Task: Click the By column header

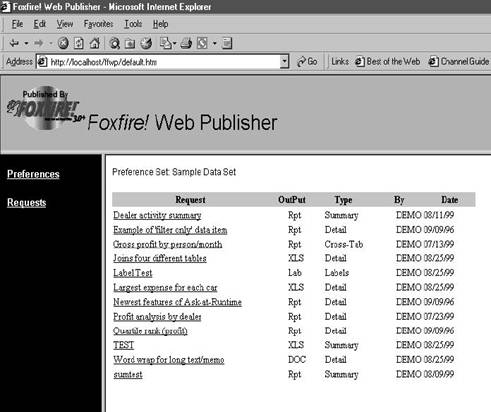Action: point(399,200)
